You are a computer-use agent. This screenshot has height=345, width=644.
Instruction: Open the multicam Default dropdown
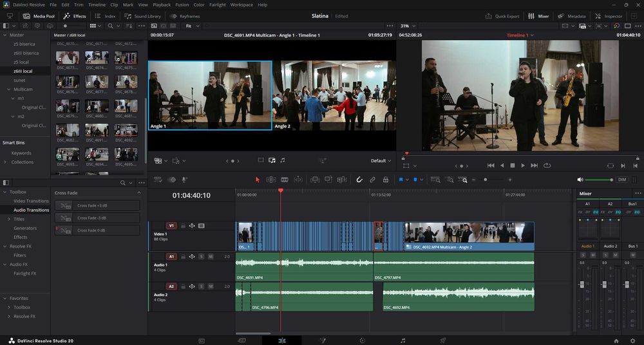pyautogui.click(x=381, y=160)
